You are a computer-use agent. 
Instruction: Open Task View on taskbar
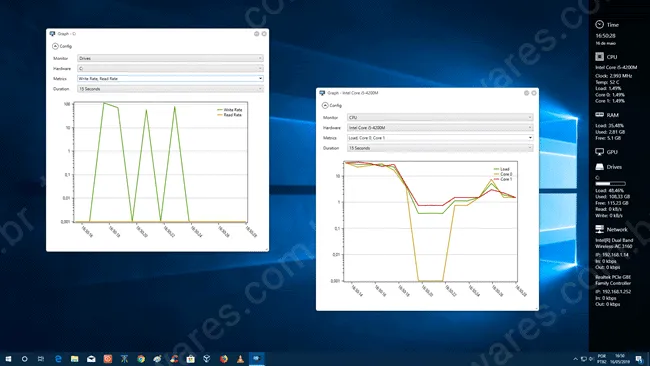pos(41,359)
